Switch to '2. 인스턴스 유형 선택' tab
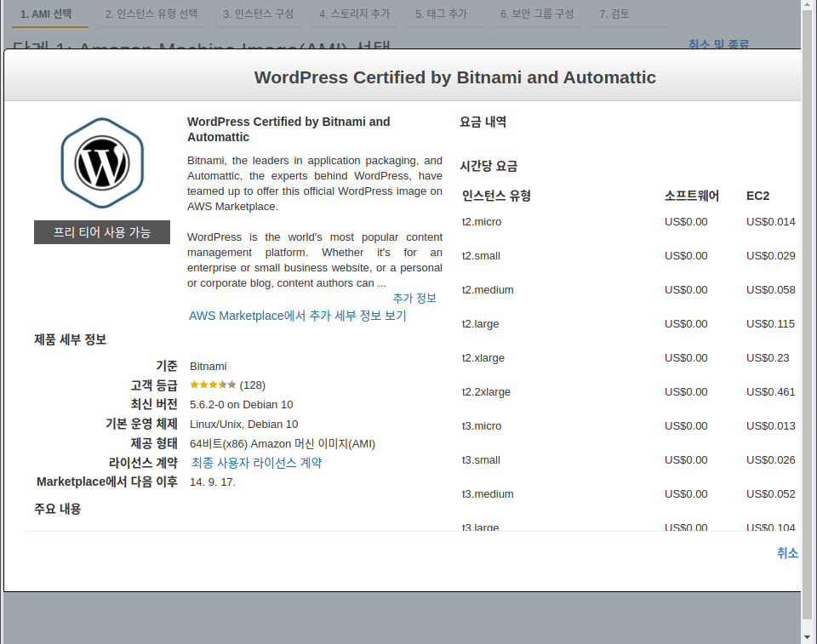The image size is (817, 644). (151, 14)
